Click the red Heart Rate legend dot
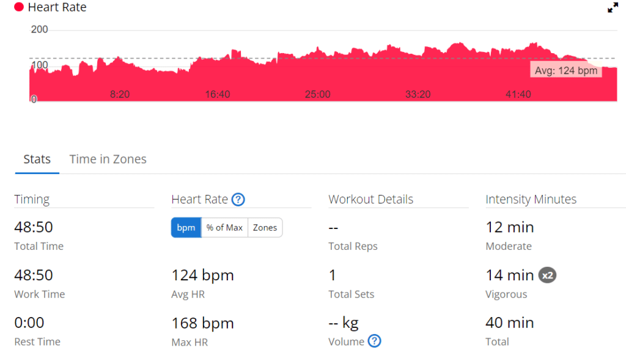The height and width of the screenshot is (364, 626). pyautogui.click(x=19, y=7)
